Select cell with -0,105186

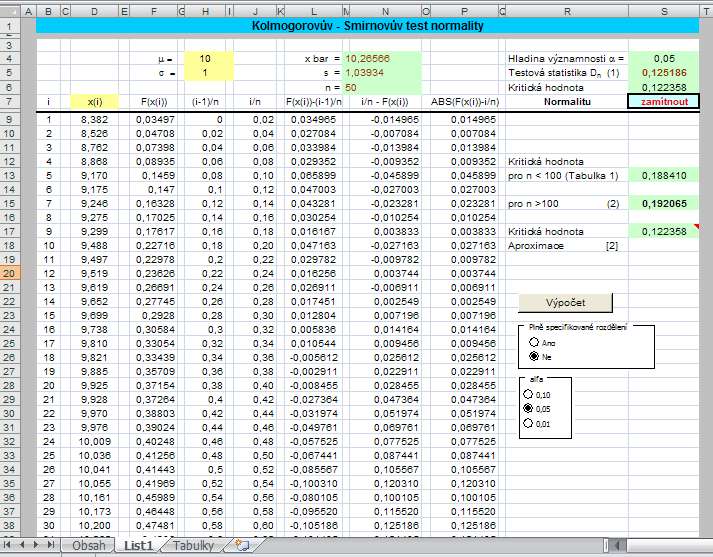coord(314,526)
